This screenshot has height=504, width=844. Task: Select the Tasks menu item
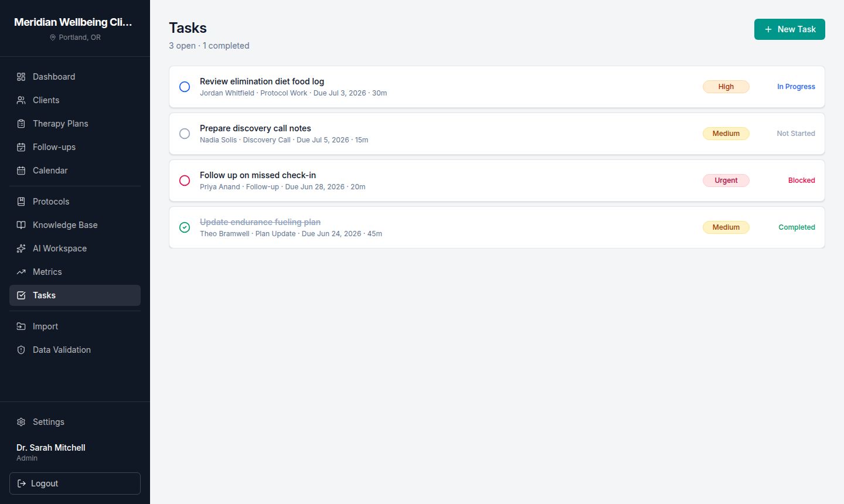75,295
